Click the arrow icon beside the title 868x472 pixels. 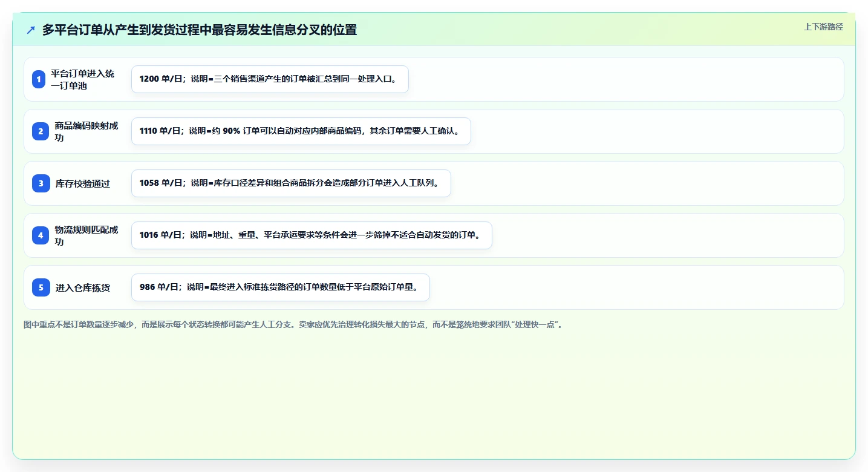(x=31, y=30)
